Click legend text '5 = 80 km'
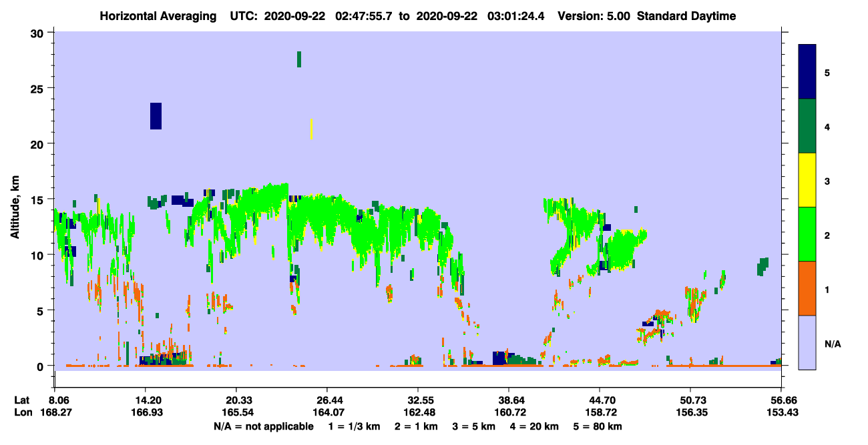868x445 pixels. tap(598, 426)
